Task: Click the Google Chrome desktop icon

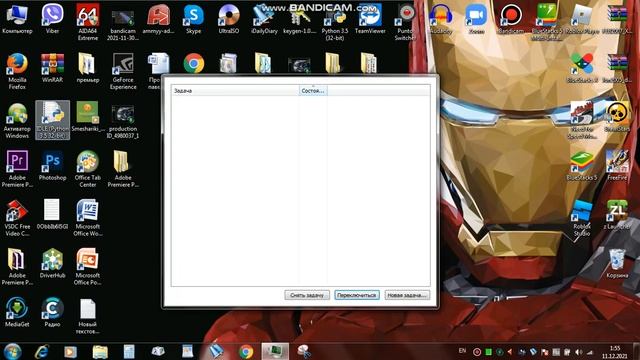Action: coord(194,63)
